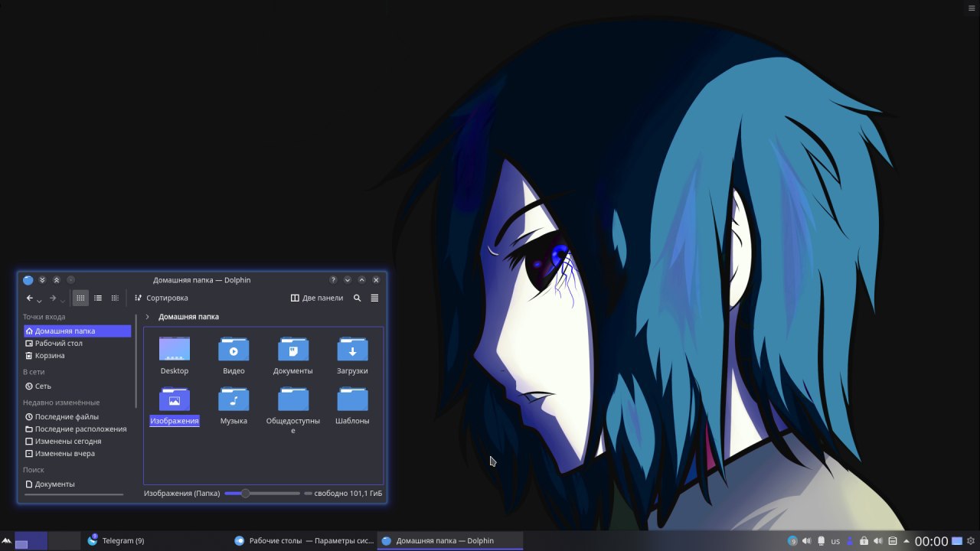
Task: Open the Сортировка sort menu
Action: (161, 298)
